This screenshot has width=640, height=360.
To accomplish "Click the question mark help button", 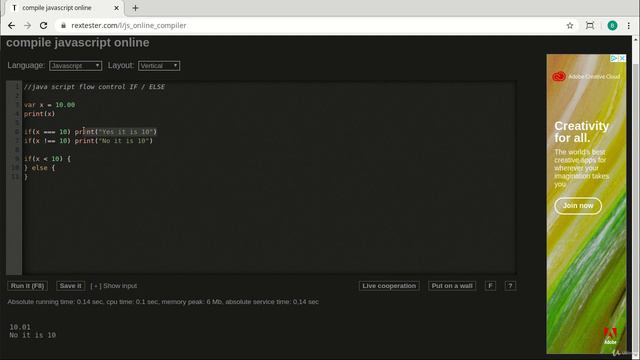I will 510,286.
